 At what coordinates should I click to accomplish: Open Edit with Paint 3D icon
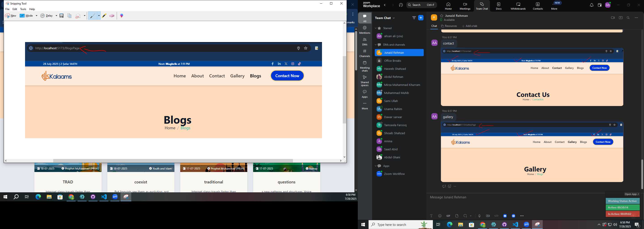click(x=122, y=16)
